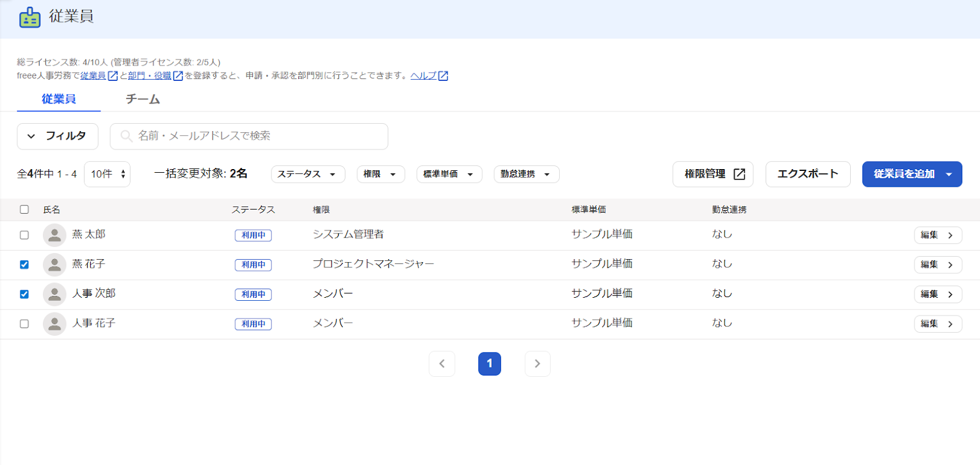Click 利用中 badge for 燕 太郎
The image size is (980, 465).
click(253, 235)
